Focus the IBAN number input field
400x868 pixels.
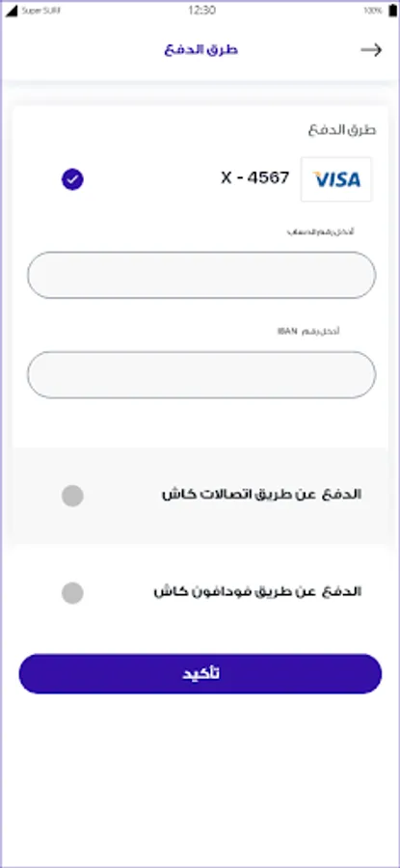(201, 375)
